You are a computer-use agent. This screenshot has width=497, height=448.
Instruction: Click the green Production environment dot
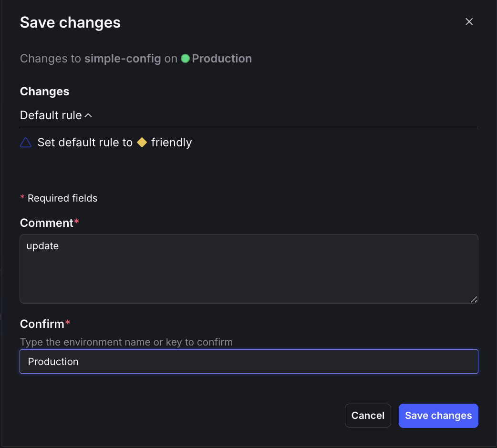click(x=185, y=58)
